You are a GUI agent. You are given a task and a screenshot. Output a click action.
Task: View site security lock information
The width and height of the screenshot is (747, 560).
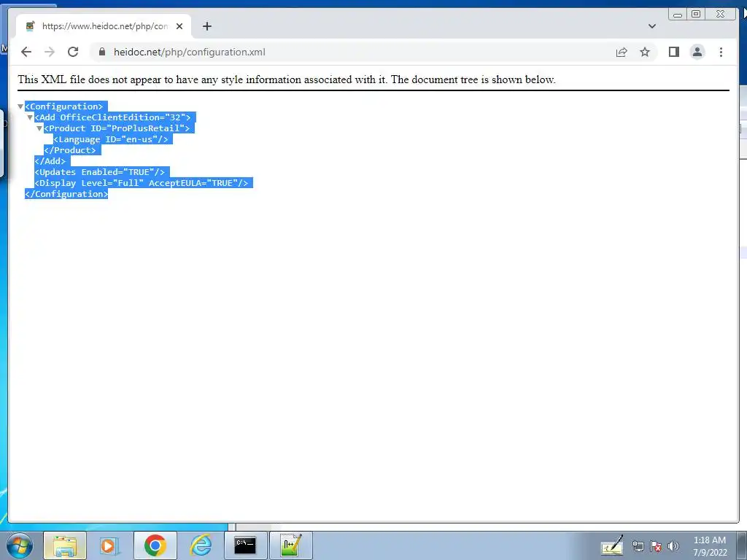(x=102, y=52)
